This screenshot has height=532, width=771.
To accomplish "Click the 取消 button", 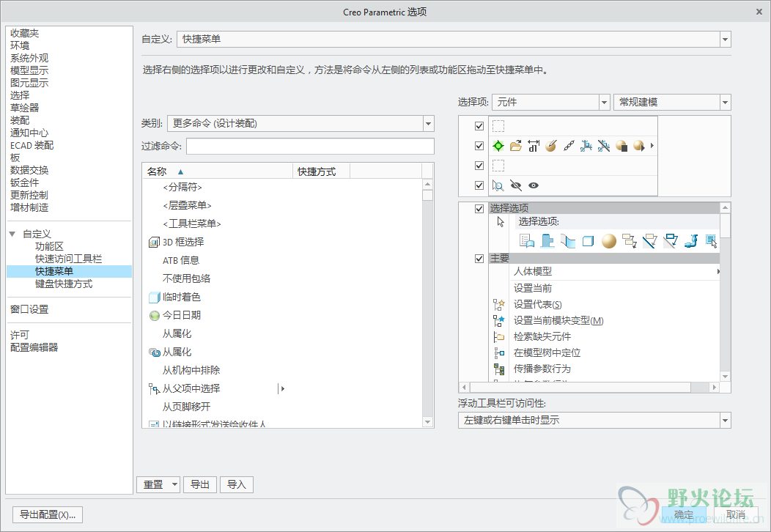I will [x=736, y=515].
